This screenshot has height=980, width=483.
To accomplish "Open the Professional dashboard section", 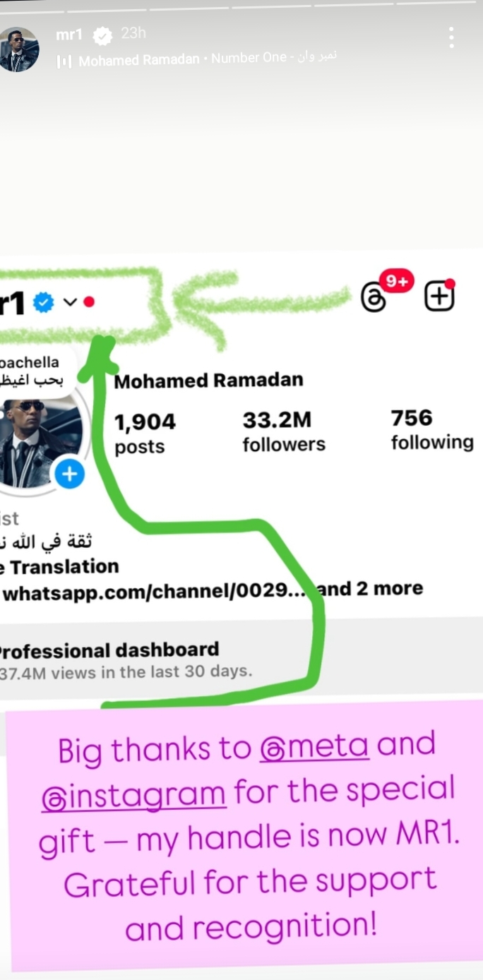I will (109, 660).
